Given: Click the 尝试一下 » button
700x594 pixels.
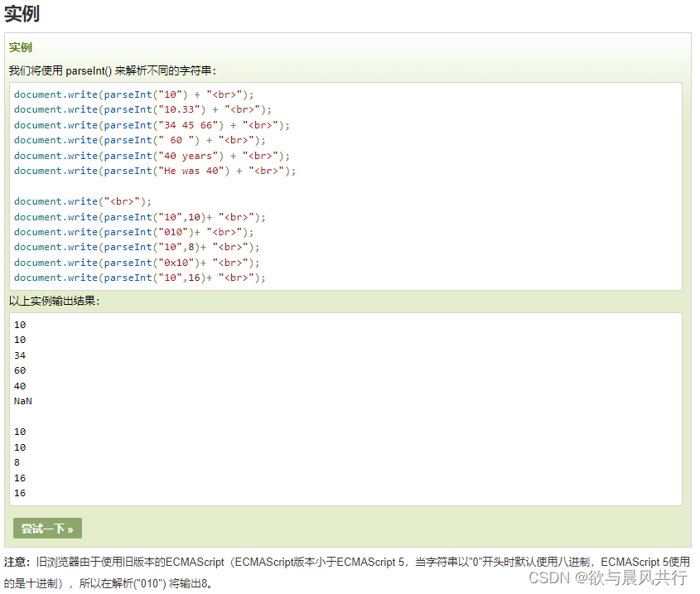Looking at the screenshot, I should [46, 528].
